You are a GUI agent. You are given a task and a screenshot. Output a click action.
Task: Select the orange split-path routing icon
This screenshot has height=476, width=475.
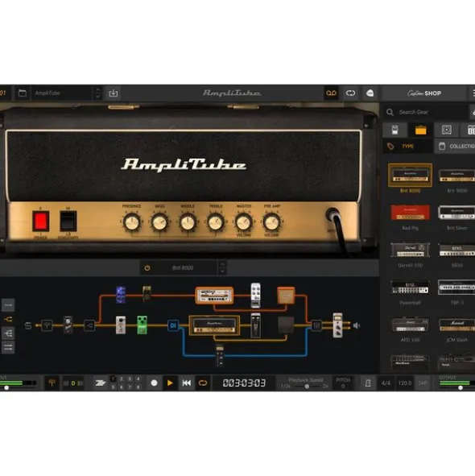[x=8, y=319]
